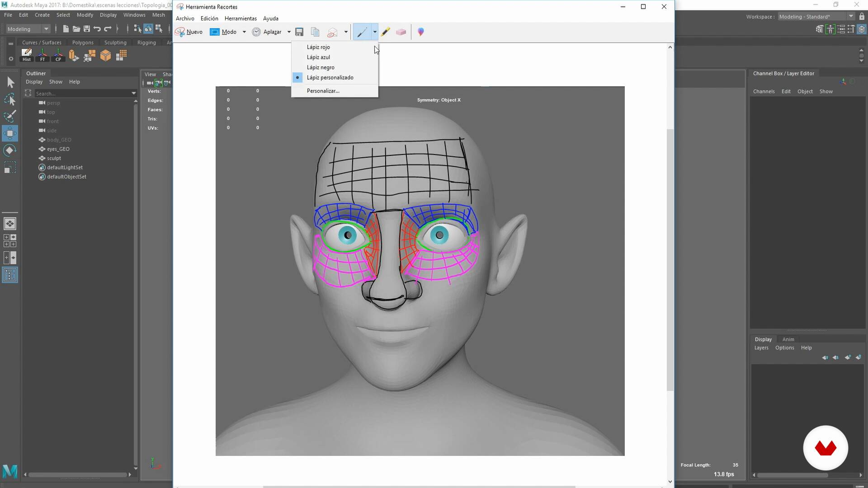The height and width of the screenshot is (488, 868).
Task: Toggle select by hierarchy mode icon
Action: click(x=137, y=29)
